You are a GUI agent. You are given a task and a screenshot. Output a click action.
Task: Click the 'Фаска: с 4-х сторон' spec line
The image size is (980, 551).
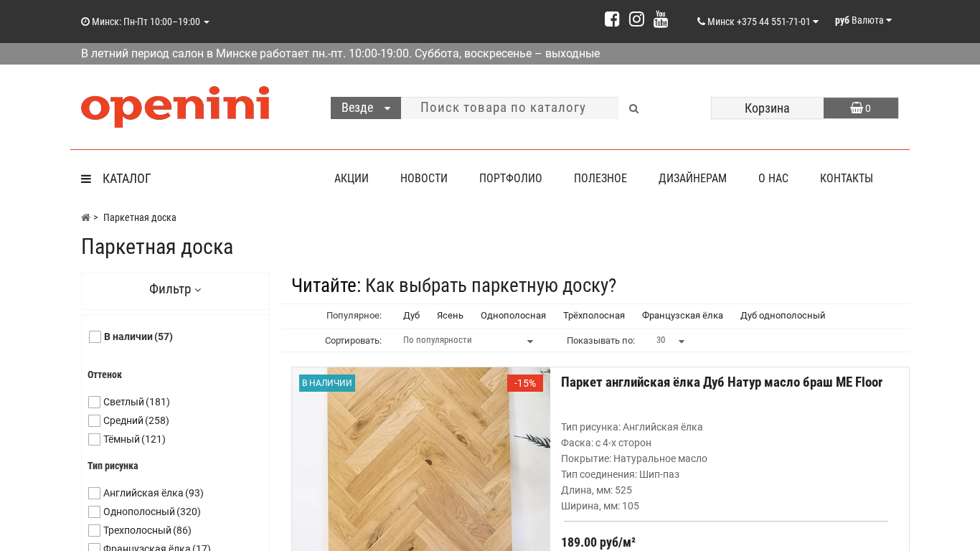point(606,443)
